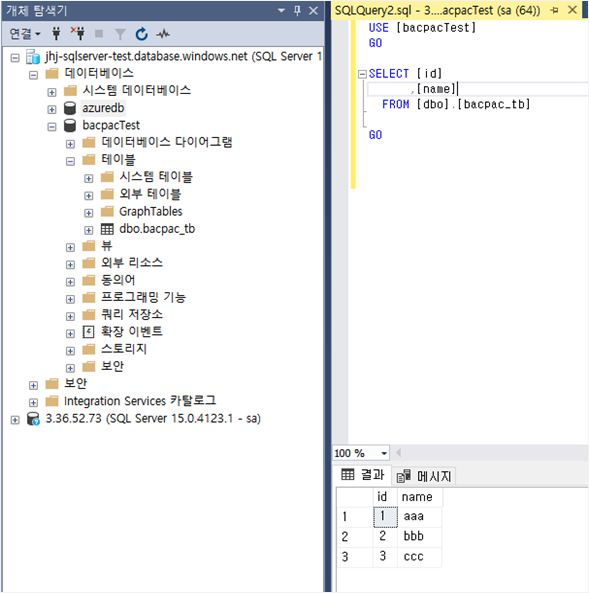This screenshot has height=593, width=589.
Task: Expand the 스토리지 folder
Action: coord(70,351)
